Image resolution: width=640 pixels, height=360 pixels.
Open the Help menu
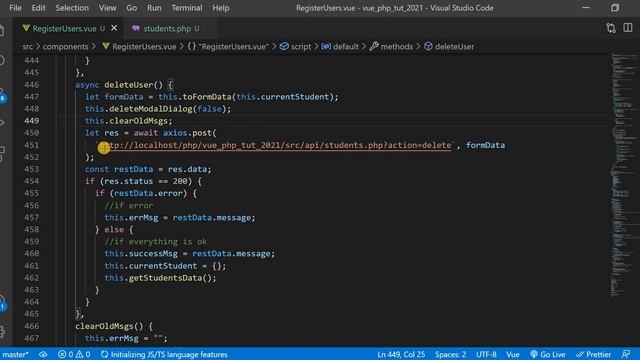(x=220, y=8)
